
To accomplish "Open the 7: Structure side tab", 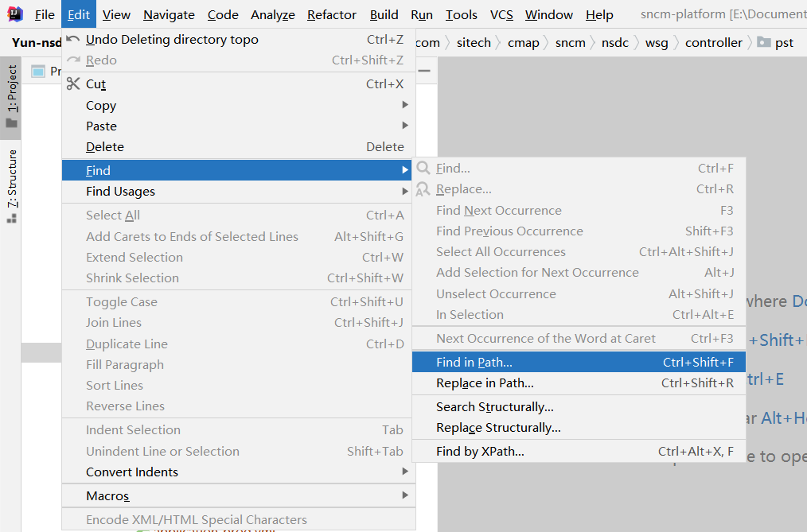I will coord(11,186).
